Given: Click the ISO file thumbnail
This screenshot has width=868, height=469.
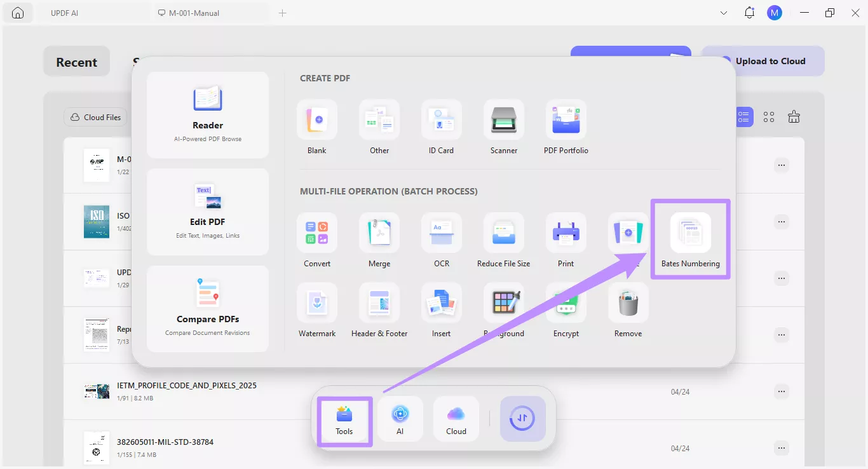Looking at the screenshot, I should pos(97,222).
